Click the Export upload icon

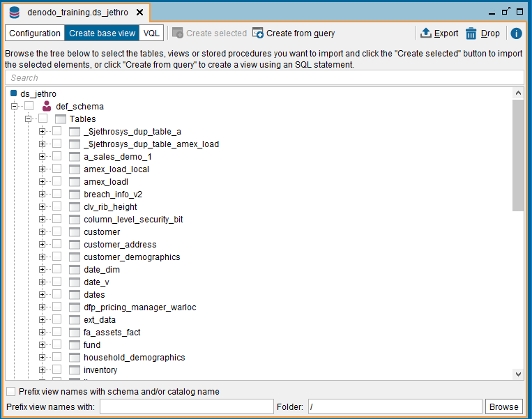tap(426, 33)
